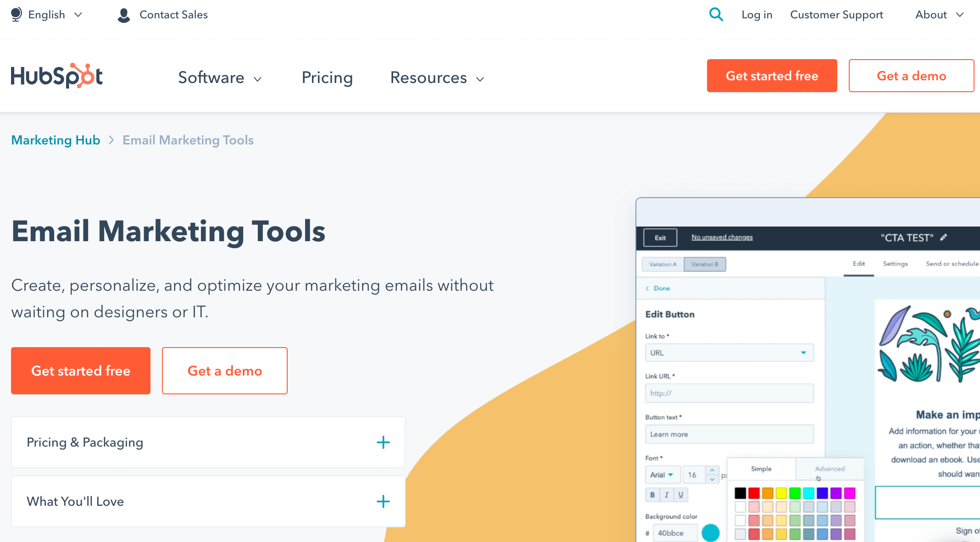Switch to Variation A tab

(x=663, y=264)
